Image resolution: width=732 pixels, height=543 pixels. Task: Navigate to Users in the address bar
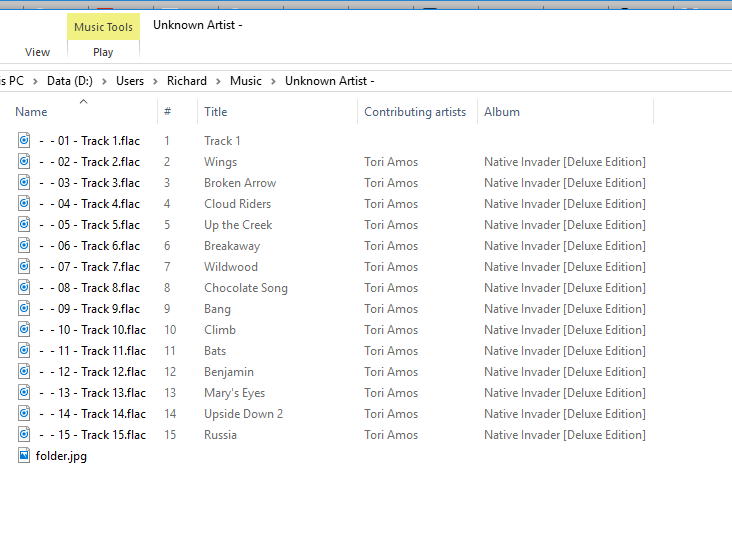[130, 81]
